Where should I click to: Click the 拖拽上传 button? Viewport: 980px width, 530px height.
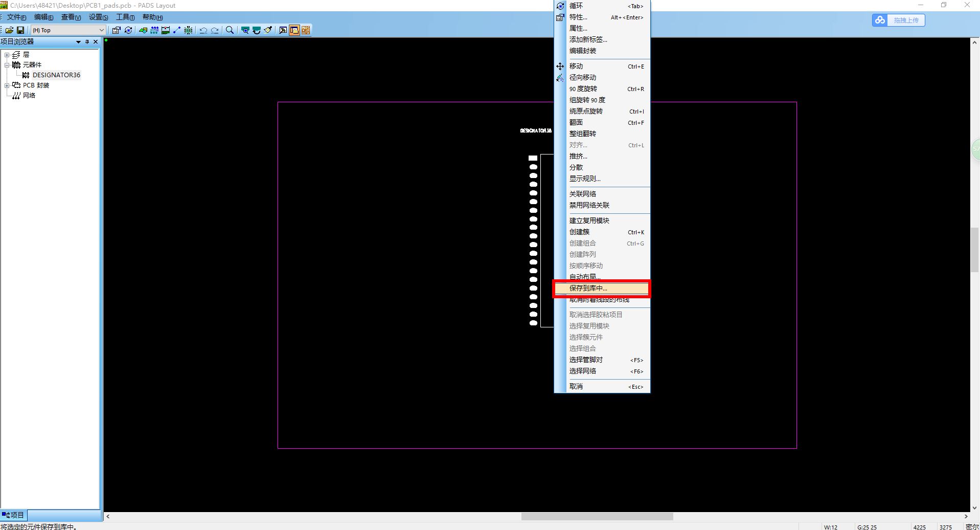[898, 20]
